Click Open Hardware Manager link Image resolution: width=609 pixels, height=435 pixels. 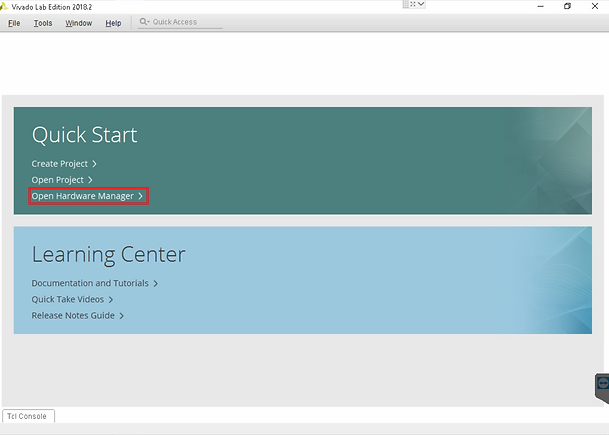tap(87, 196)
